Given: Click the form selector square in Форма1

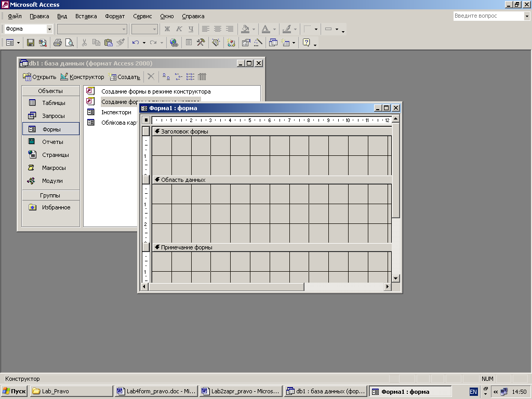Looking at the screenshot, I should (146, 120).
